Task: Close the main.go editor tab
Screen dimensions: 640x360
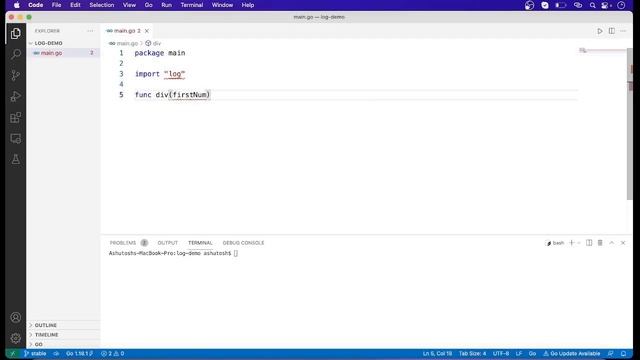Action: tap(147, 31)
